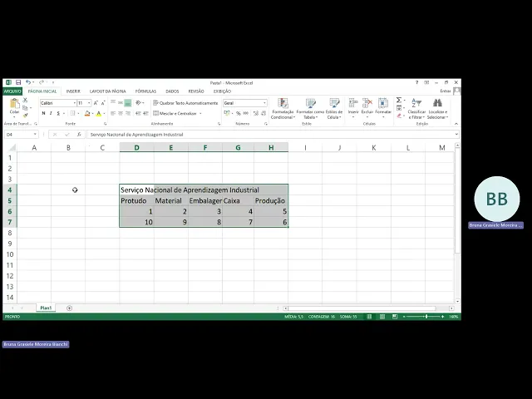This screenshot has height=399, width=532.
Task: Add a new sheet with plus button
Action: pyautogui.click(x=69, y=308)
